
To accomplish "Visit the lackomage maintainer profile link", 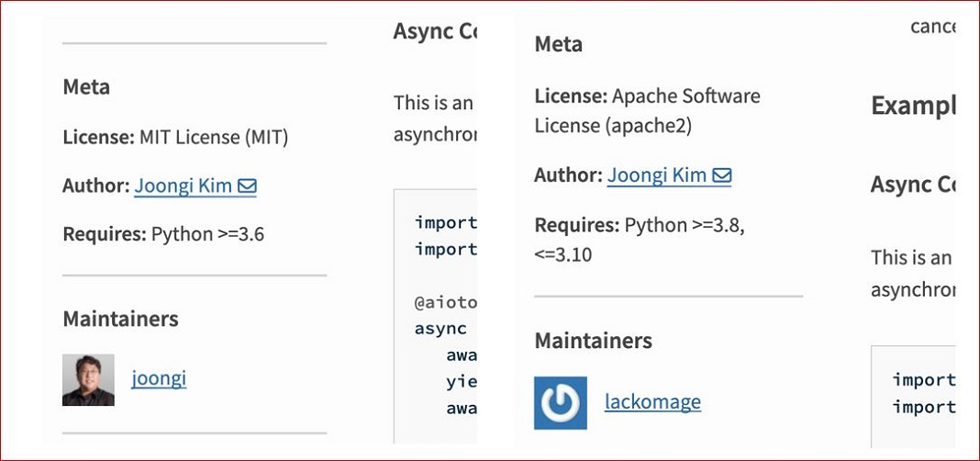I will [x=653, y=401].
